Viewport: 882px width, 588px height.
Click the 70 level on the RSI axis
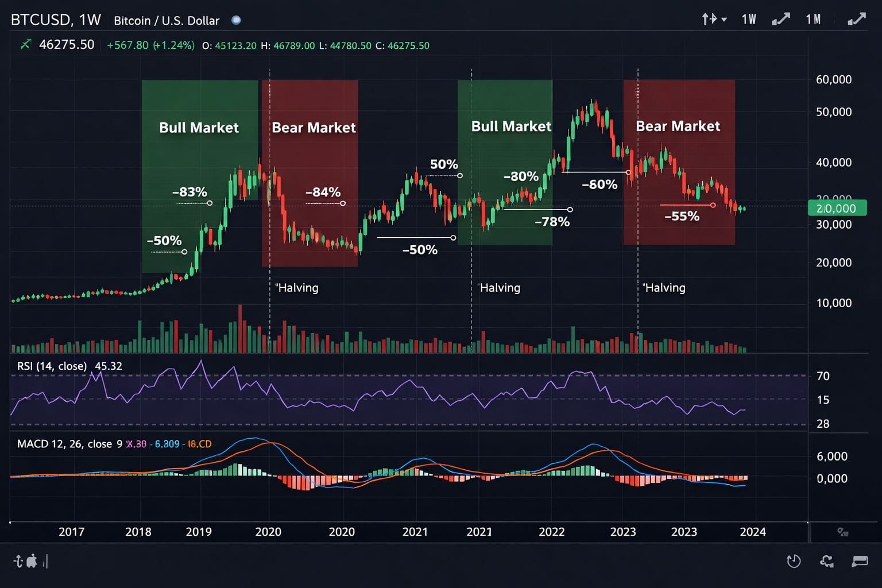click(823, 376)
